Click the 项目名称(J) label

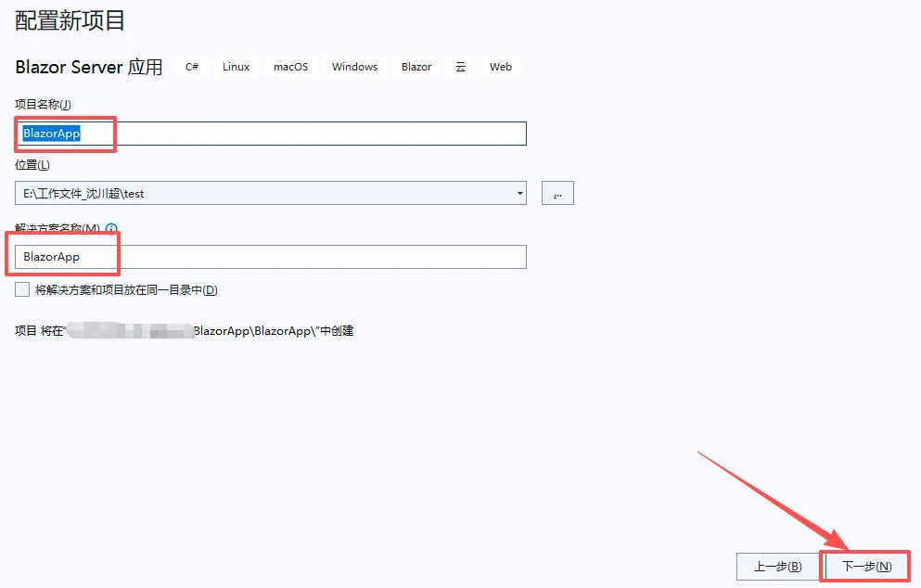point(43,105)
